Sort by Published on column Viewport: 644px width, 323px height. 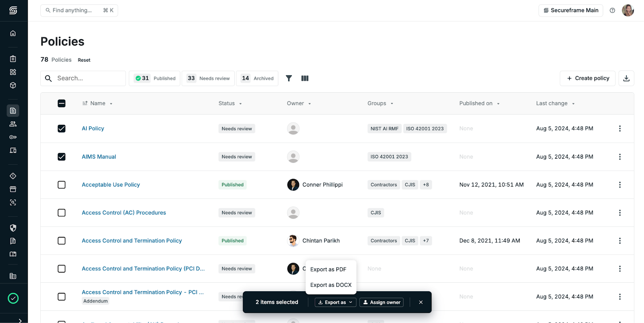[479, 104]
